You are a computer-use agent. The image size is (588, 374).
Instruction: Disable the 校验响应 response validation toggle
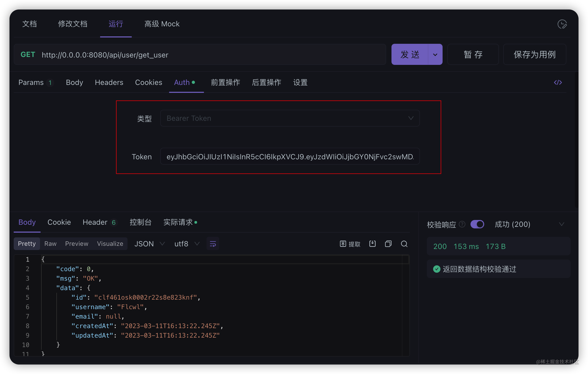click(477, 224)
